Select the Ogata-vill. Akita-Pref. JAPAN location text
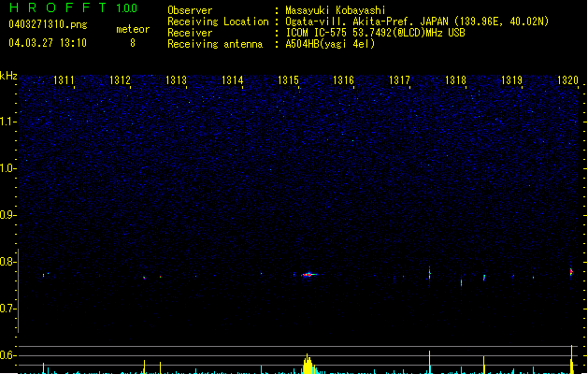Screen dimensions: 588x374 click(417, 22)
